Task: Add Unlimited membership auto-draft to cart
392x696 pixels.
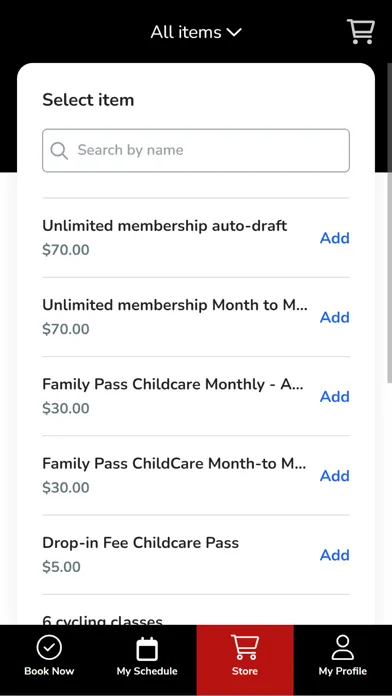Action: point(335,238)
